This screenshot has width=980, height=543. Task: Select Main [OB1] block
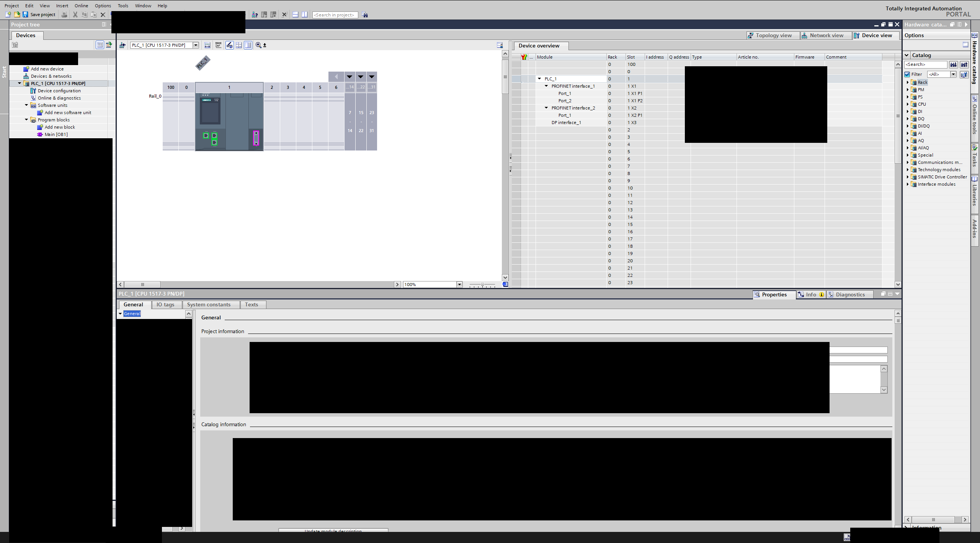click(56, 134)
